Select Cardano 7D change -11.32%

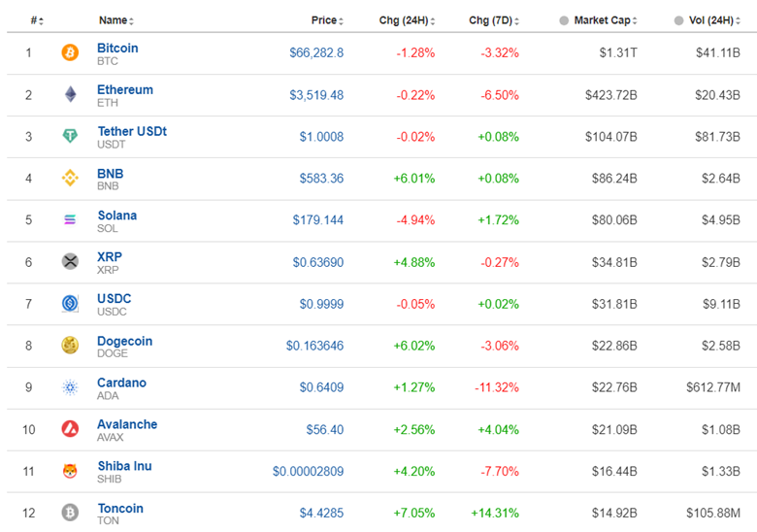coord(497,387)
